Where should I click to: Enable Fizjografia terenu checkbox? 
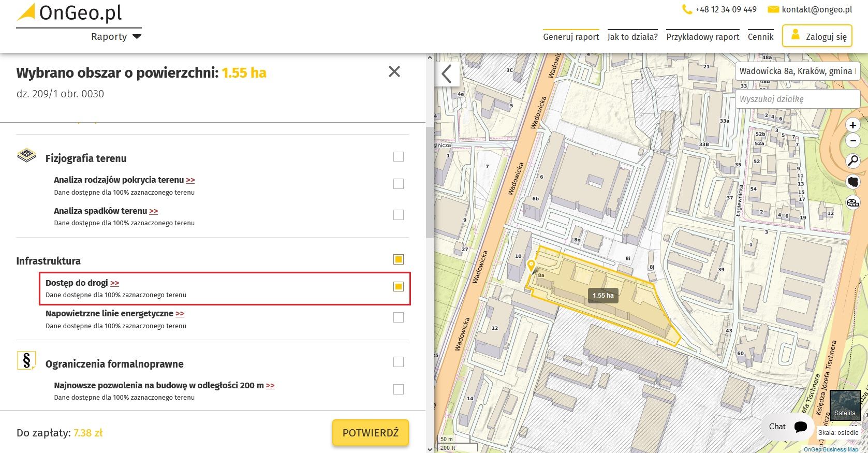(398, 157)
